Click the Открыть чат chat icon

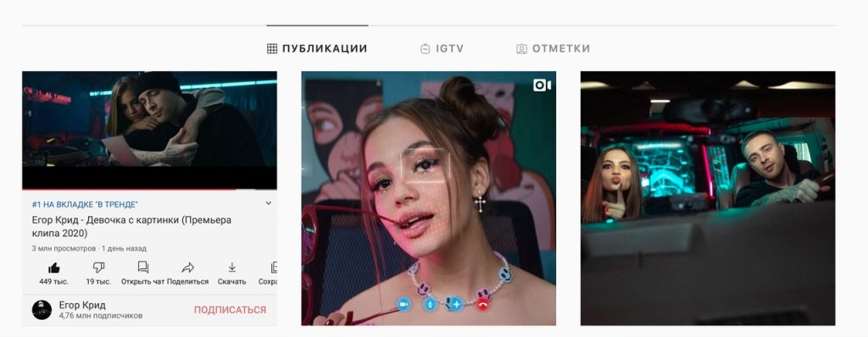point(142,268)
